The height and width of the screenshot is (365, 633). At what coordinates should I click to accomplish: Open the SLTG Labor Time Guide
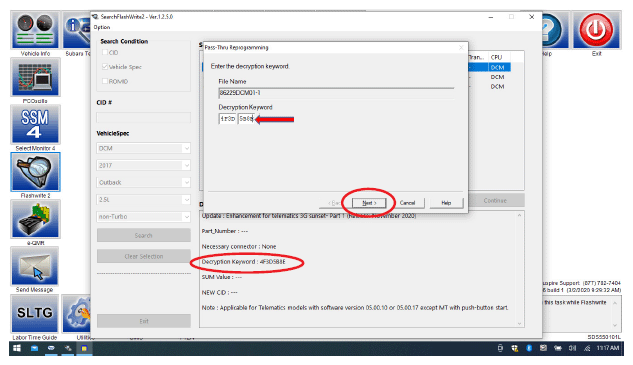pyautogui.click(x=35, y=314)
